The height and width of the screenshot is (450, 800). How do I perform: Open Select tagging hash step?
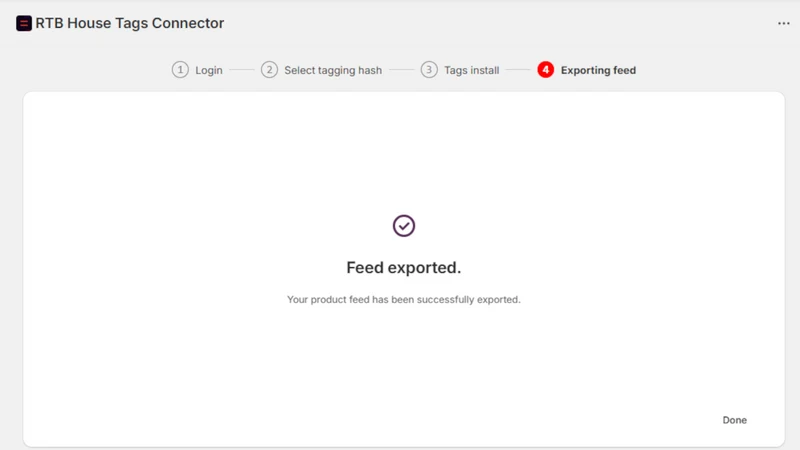(333, 70)
